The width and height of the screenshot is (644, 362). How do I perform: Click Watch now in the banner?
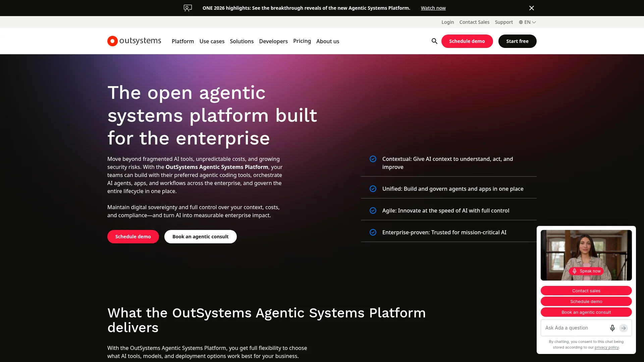(433, 8)
